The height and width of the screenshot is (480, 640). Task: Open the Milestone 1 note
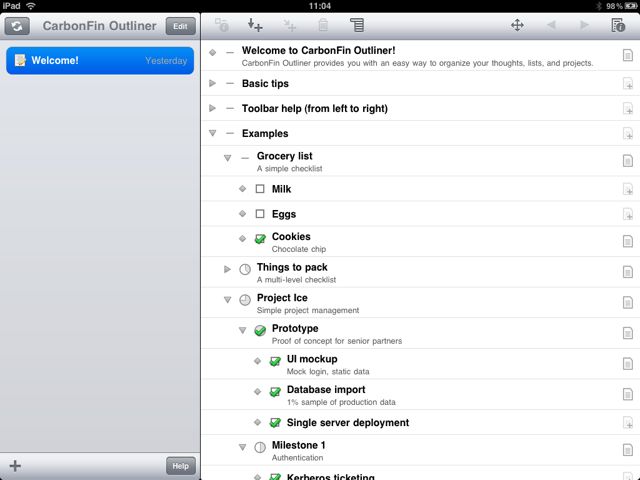628,450
